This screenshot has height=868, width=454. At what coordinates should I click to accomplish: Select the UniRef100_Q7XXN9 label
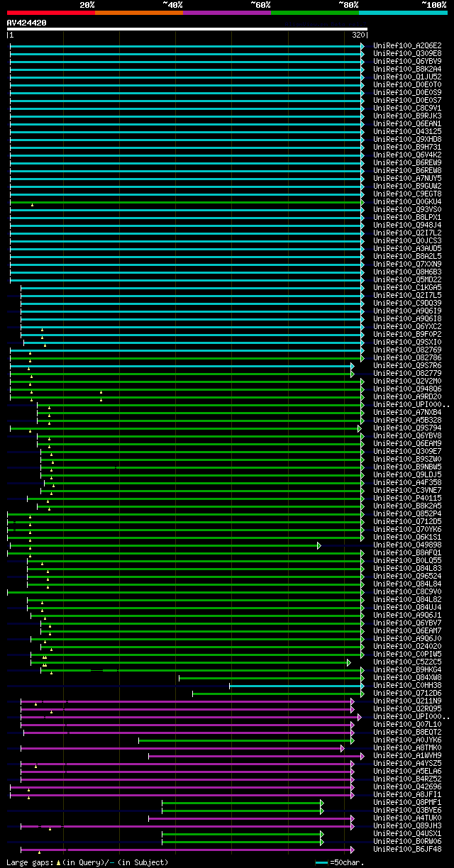(x=407, y=264)
